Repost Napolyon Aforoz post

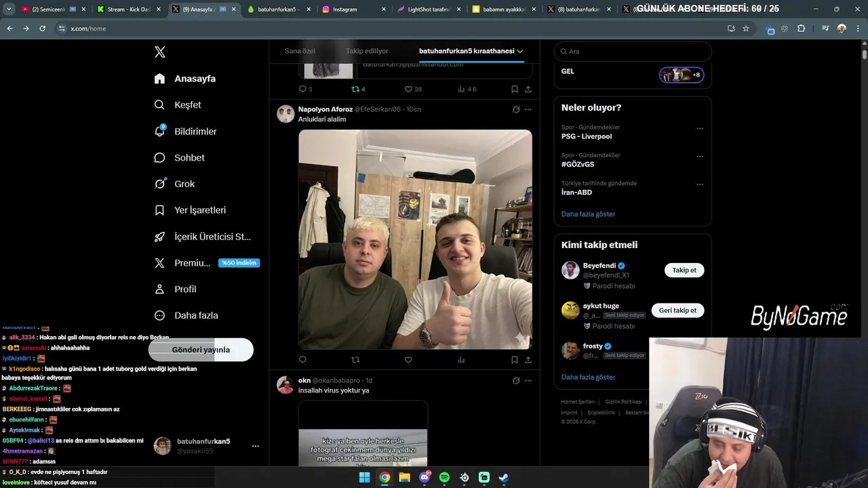(355, 360)
